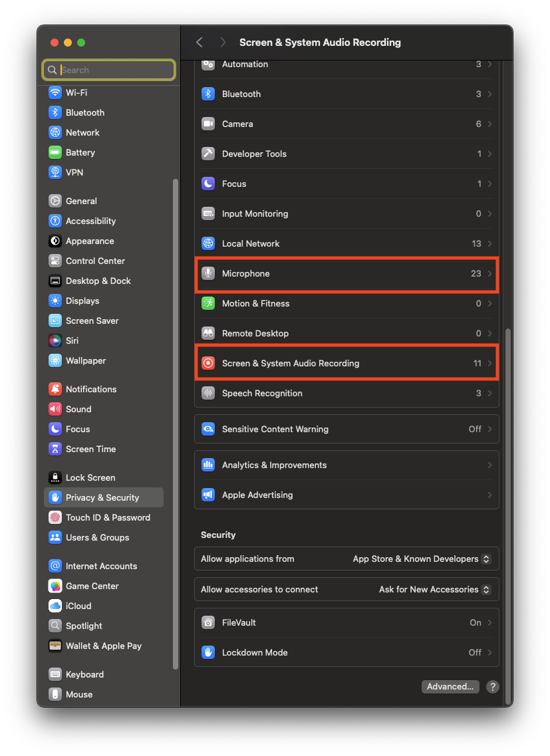Viewport: 550px width, 756px height.
Task: Open Apple Advertising row
Action: (346, 495)
